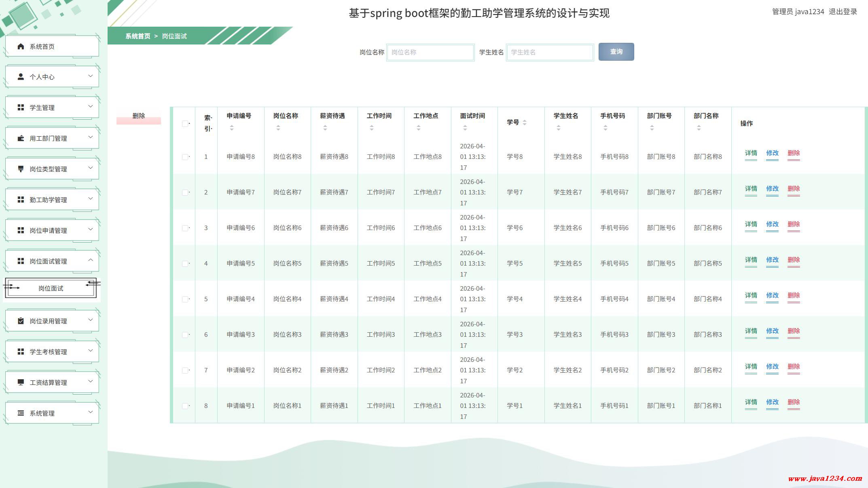Click the monitor icon in 工资结算管理
This screenshot has height=488, width=868.
click(x=21, y=382)
